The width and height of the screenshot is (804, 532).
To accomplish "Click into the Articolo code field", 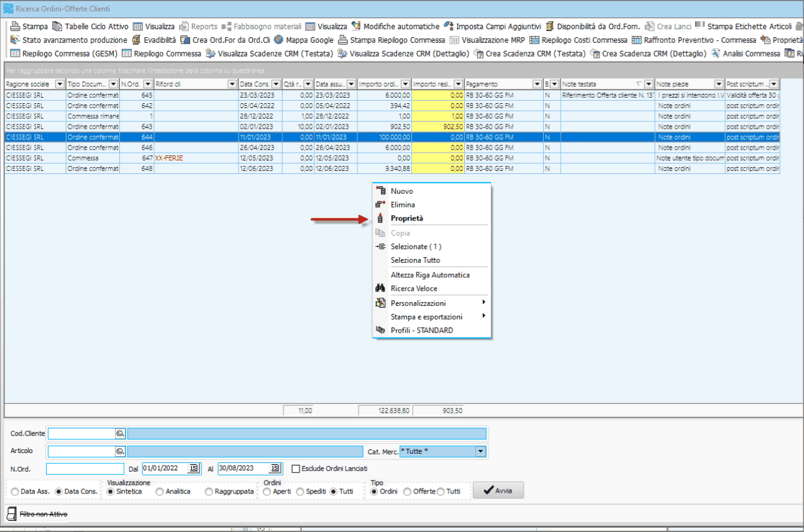I will pyautogui.click(x=81, y=451).
